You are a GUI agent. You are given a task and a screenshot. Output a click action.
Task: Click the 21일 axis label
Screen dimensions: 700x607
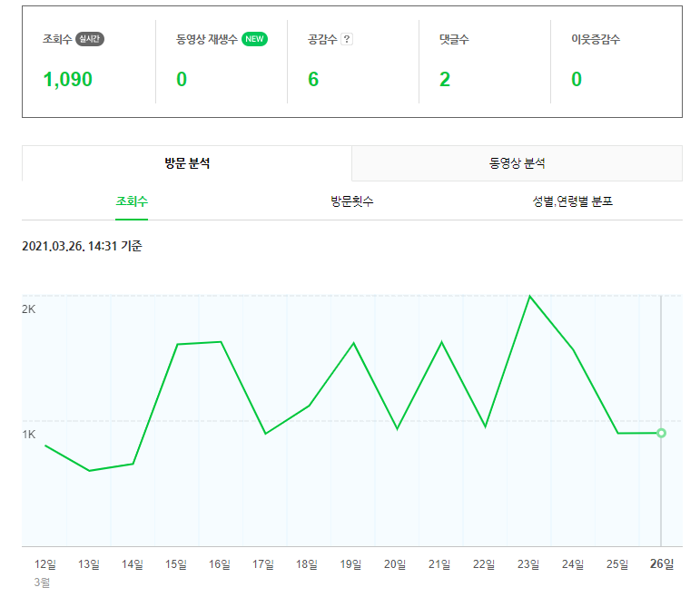tap(439, 564)
